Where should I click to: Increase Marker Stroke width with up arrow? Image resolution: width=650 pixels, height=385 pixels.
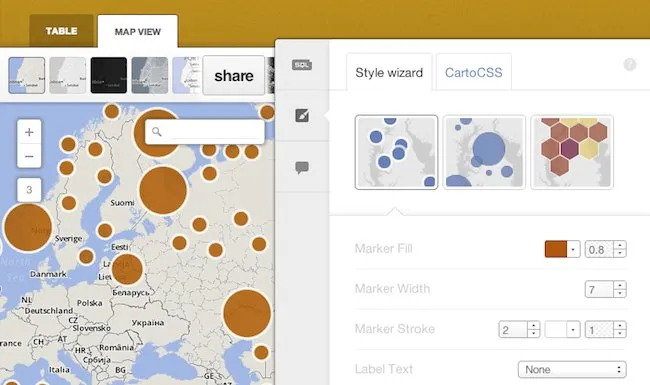(x=534, y=325)
